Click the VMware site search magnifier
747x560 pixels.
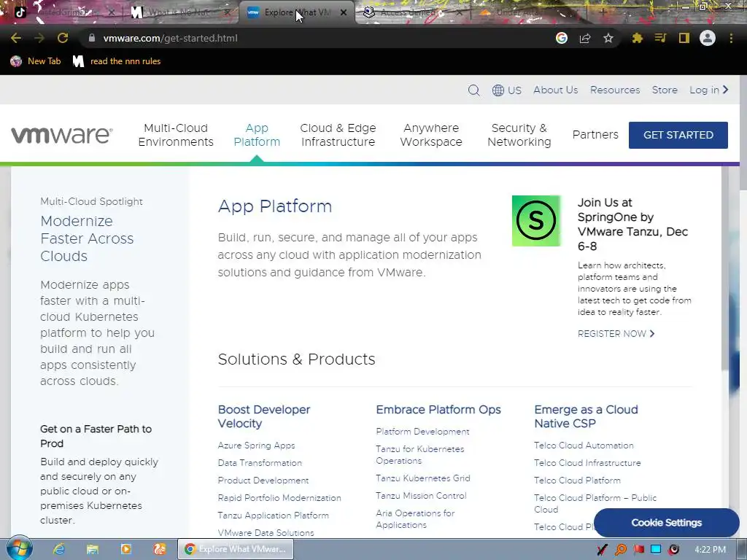[x=473, y=90]
